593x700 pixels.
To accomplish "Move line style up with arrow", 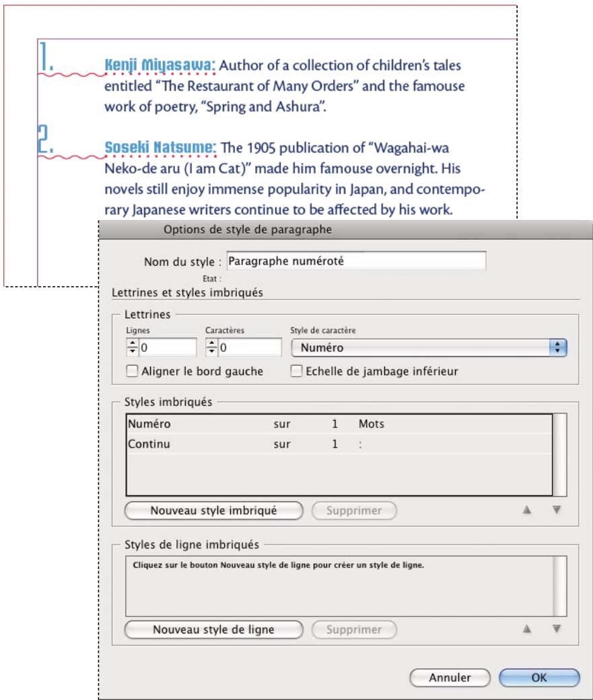I will [527, 629].
